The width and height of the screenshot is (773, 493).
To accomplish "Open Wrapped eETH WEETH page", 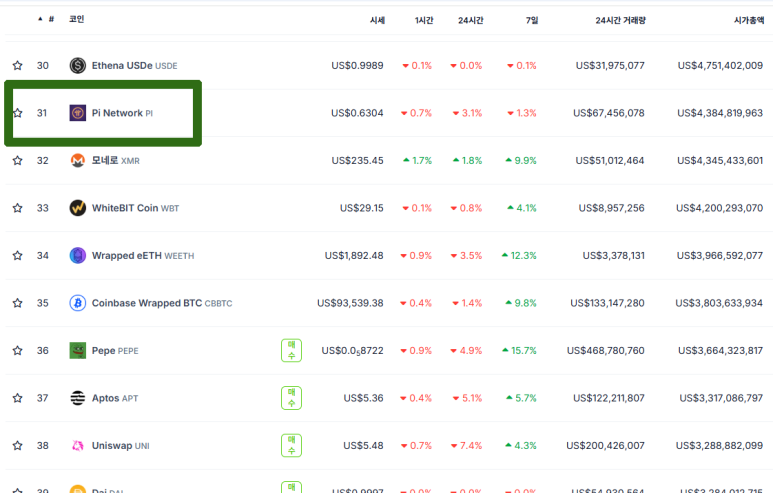I will (143, 255).
